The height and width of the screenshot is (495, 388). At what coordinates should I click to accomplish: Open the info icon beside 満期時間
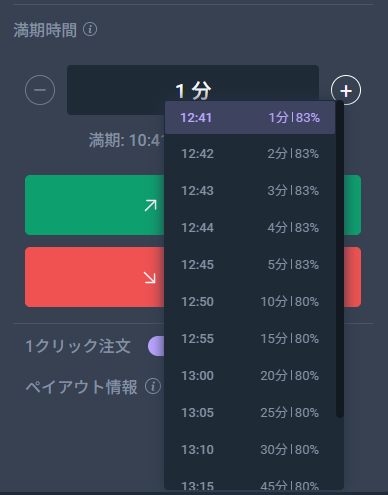pos(90,29)
